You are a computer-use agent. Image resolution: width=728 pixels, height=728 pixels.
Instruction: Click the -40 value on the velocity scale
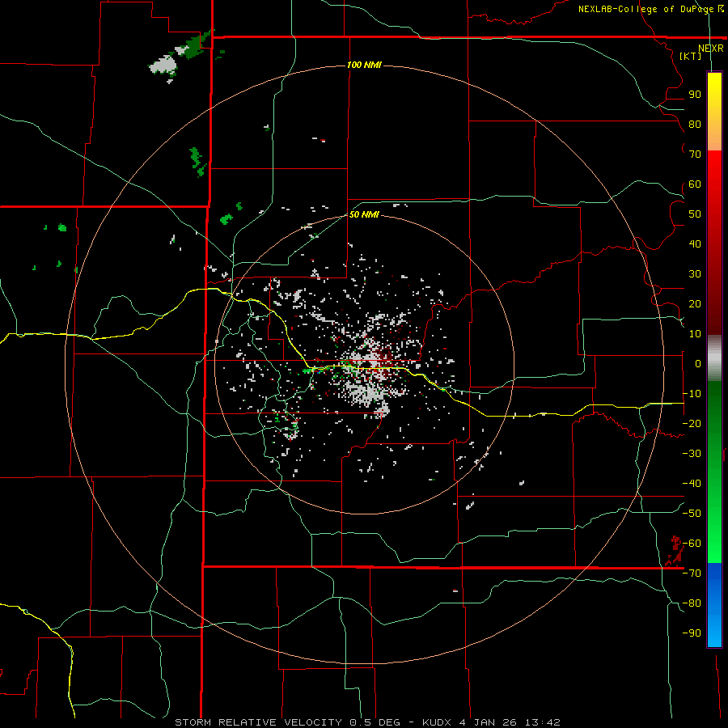[x=692, y=484]
